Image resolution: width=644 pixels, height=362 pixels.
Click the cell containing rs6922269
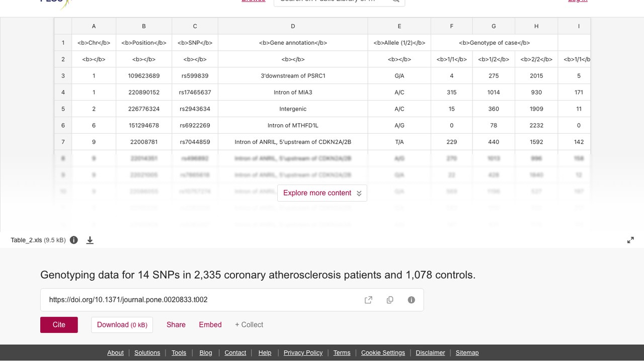pos(195,126)
